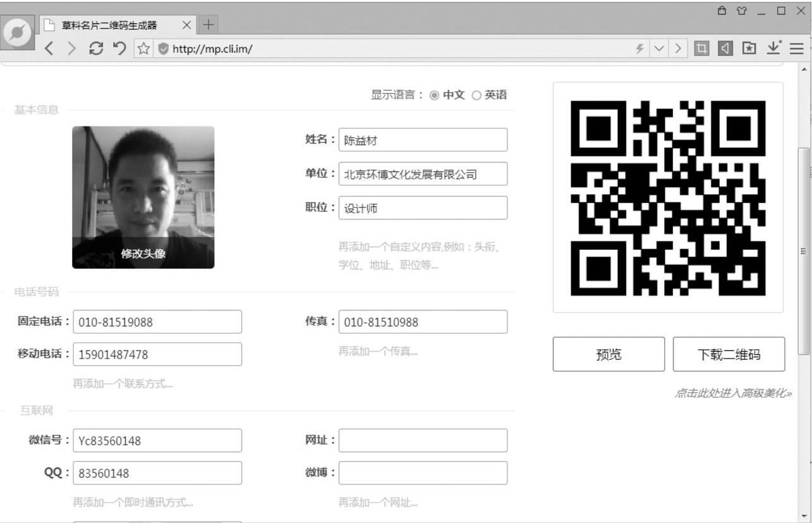Open the downloads toolbar icon

[x=774, y=49]
